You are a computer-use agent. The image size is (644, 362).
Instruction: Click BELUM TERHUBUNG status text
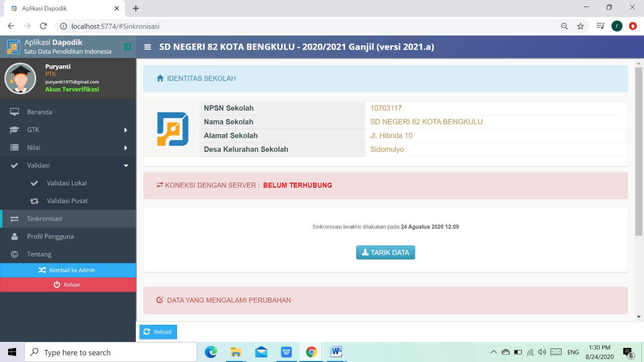click(298, 185)
